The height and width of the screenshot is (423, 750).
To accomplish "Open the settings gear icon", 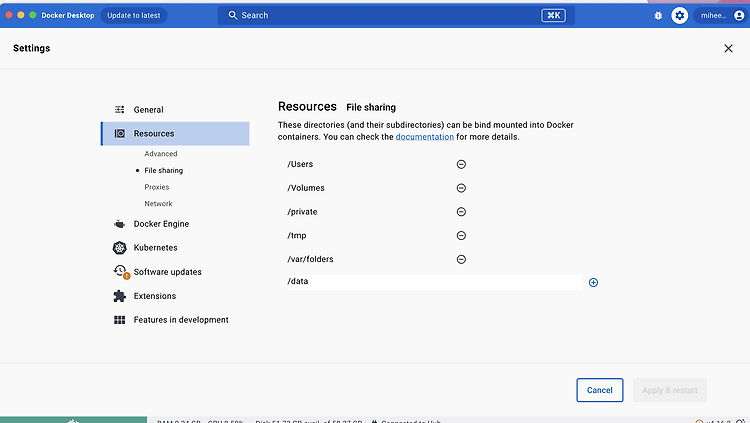I will coord(679,15).
